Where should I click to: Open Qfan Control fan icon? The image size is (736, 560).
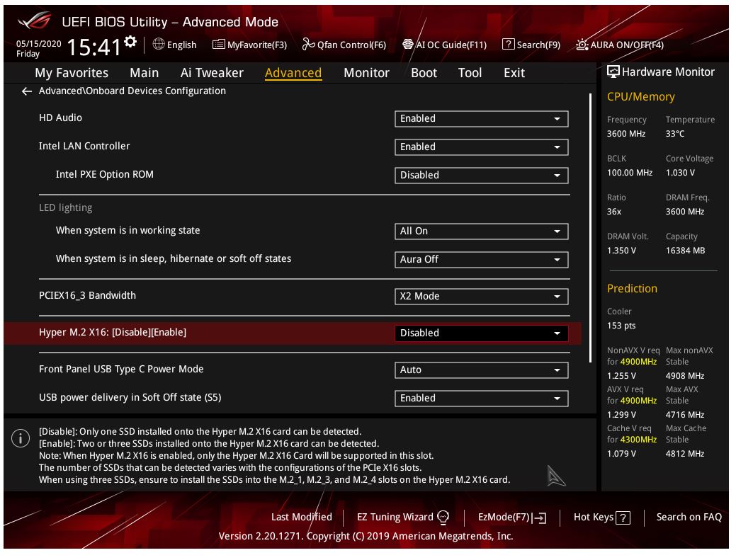pyautogui.click(x=308, y=44)
